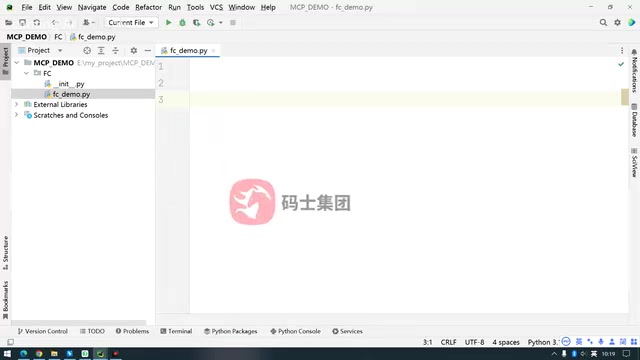Open the Tools menu

(195, 7)
